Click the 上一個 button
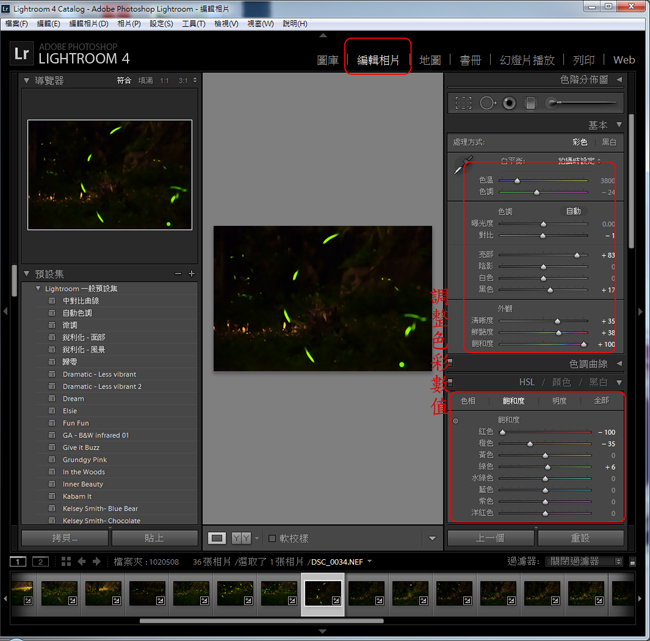The image size is (650, 641). [490, 538]
